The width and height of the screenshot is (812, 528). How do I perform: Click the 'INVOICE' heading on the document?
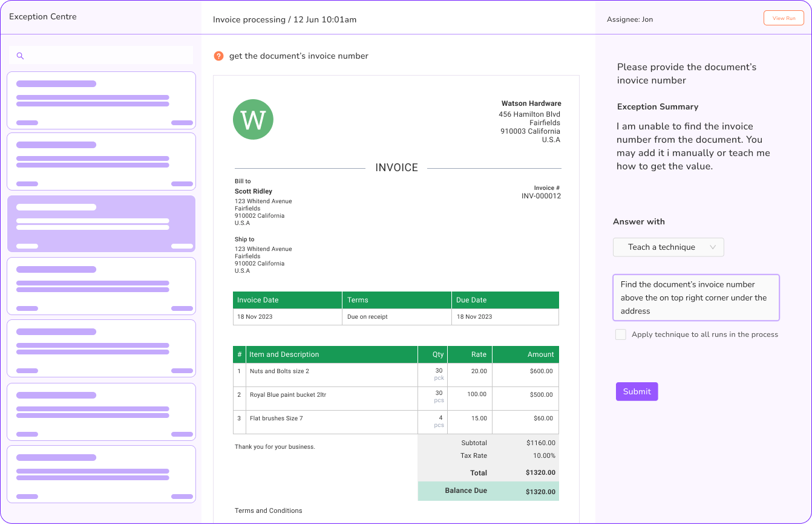point(396,168)
